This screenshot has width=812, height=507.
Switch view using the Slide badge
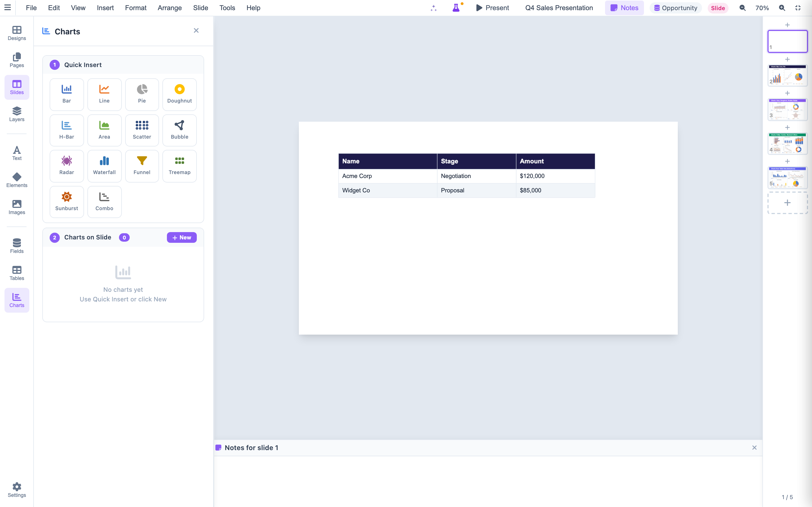pos(718,8)
